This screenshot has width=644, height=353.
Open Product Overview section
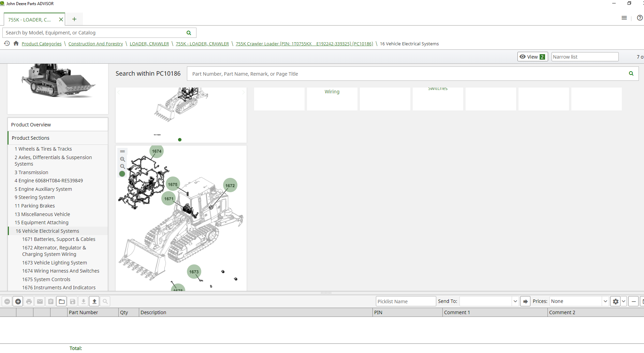58,125
